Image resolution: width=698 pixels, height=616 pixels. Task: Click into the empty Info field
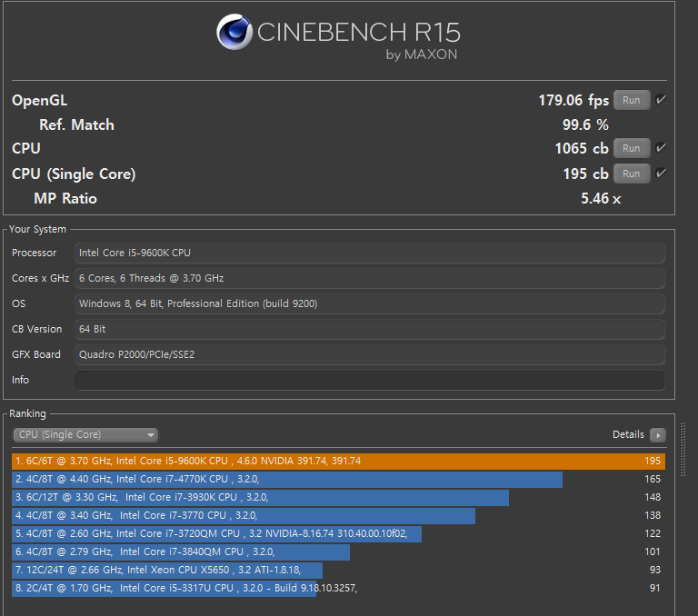pos(370,380)
